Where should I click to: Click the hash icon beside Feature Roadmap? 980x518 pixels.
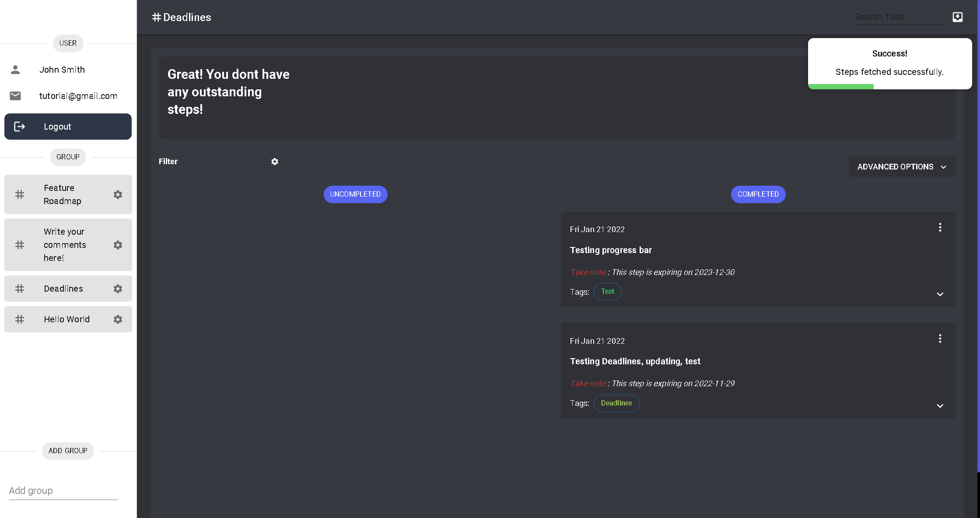20,194
